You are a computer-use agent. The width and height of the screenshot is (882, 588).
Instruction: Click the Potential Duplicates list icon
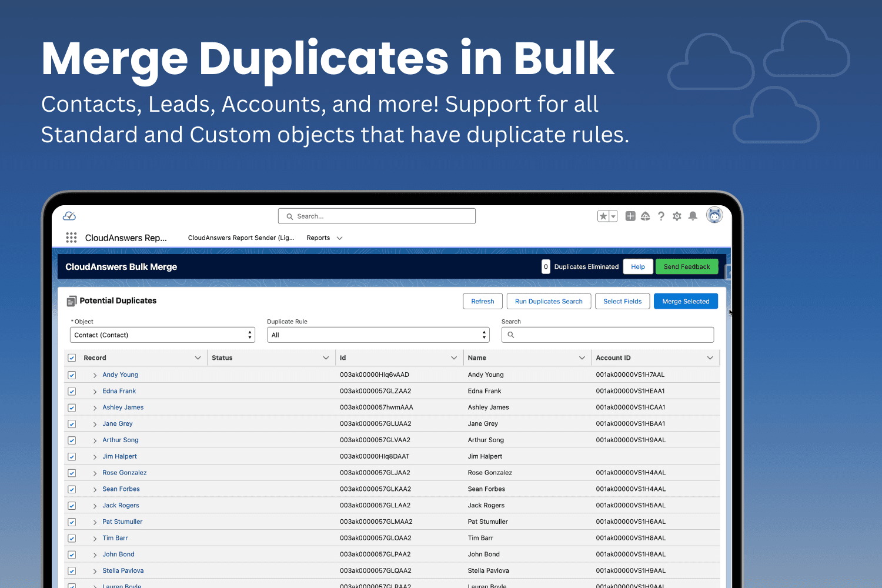pyautogui.click(x=72, y=301)
